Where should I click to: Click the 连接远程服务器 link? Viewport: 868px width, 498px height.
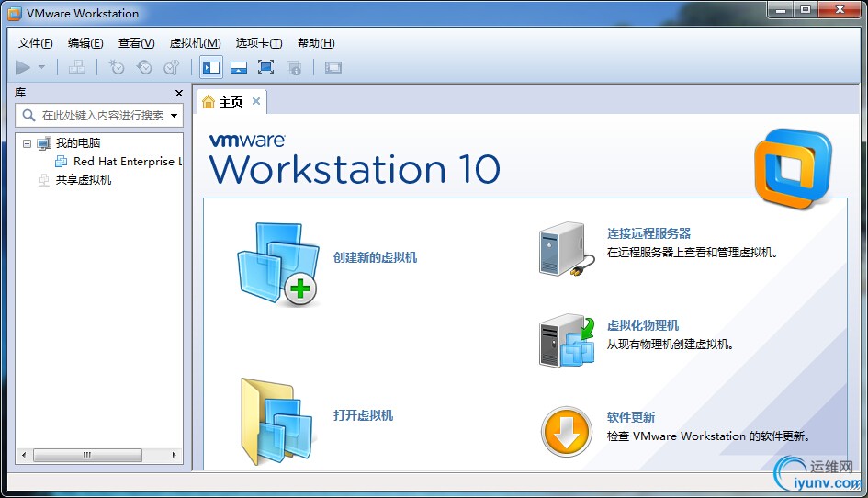coord(648,233)
